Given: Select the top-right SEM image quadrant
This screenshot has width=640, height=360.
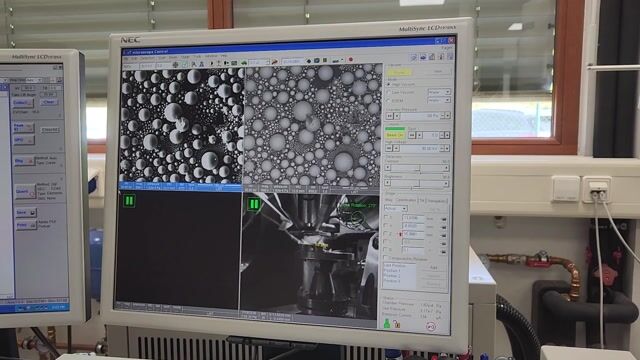Looking at the screenshot, I should [x=313, y=124].
